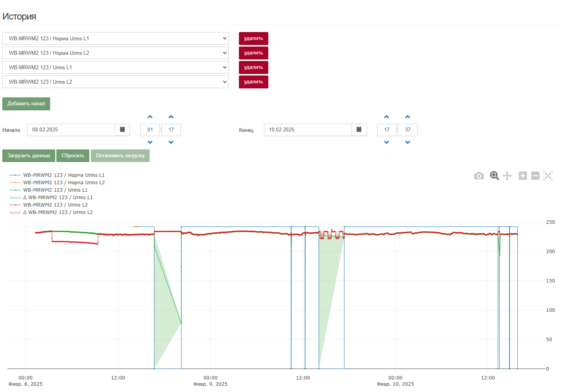The height and width of the screenshot is (392, 564).
Task: Click the Начало label
Action: 11,130
